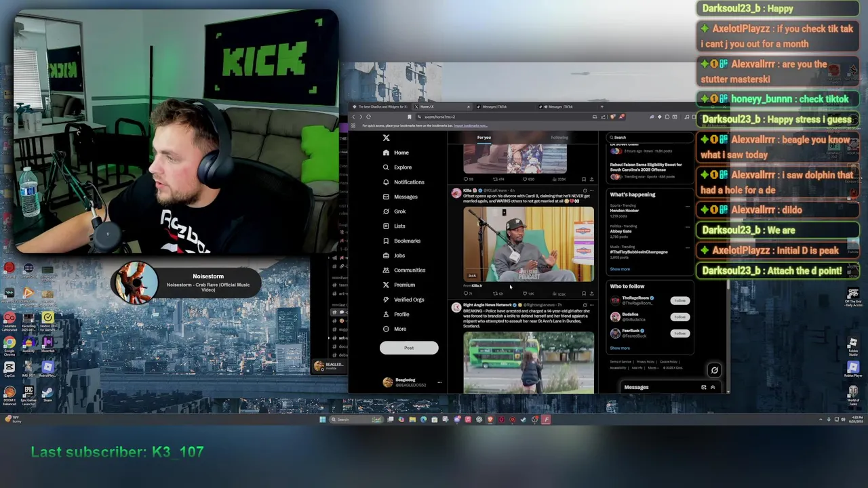Open more options on Killa's post
This screenshot has width=868, height=488.
[592, 190]
